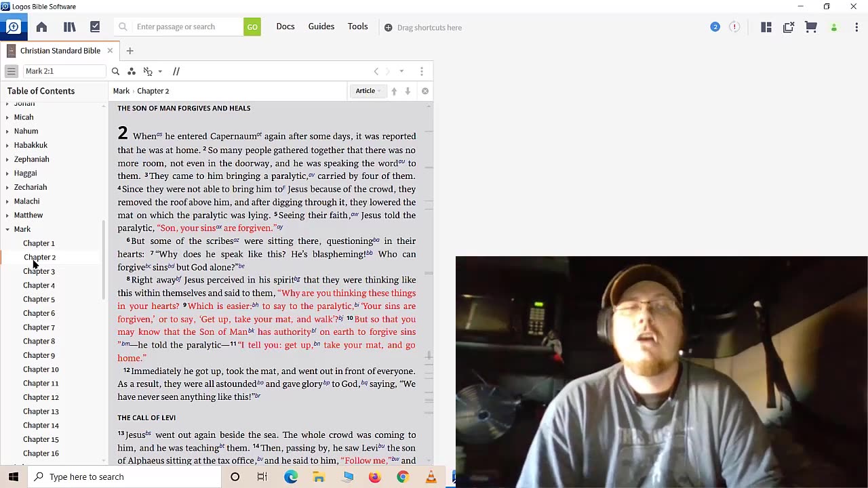Open the Docs menu

285,26
